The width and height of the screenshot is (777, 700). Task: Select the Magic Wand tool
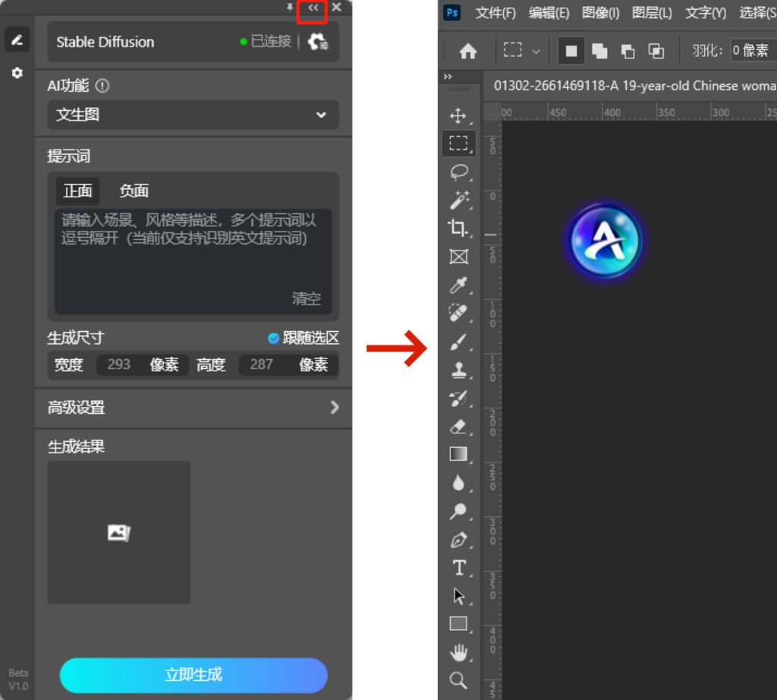458,200
